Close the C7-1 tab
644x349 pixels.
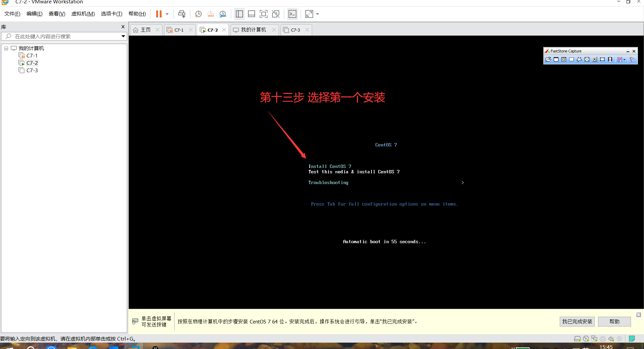[x=191, y=30]
